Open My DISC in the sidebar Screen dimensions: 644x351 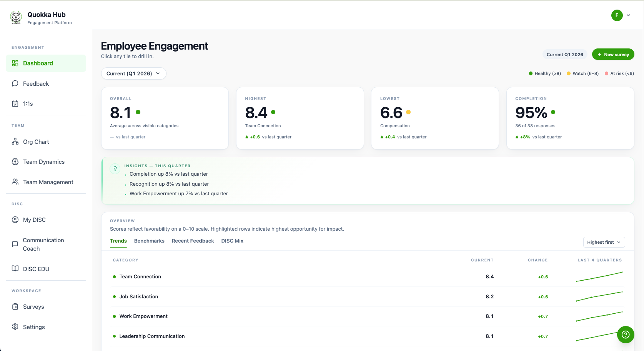46,220
